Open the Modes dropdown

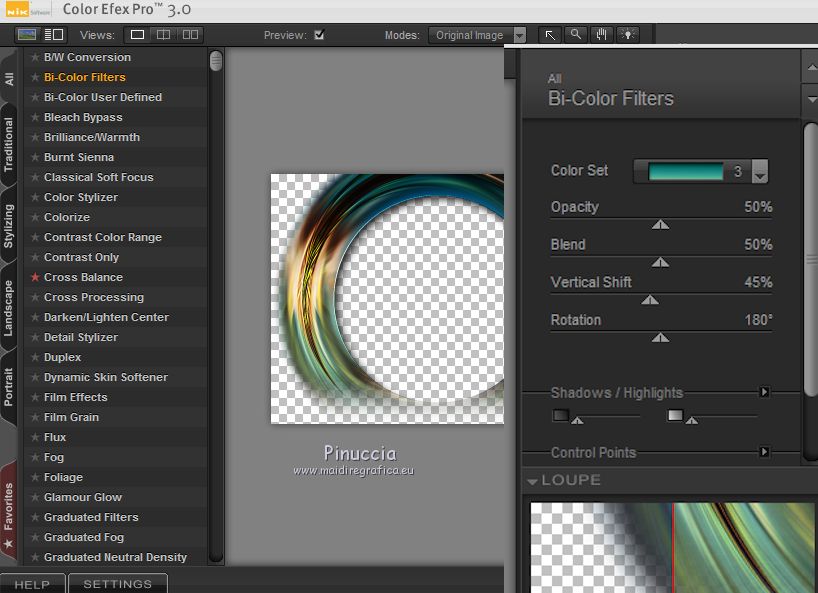477,35
